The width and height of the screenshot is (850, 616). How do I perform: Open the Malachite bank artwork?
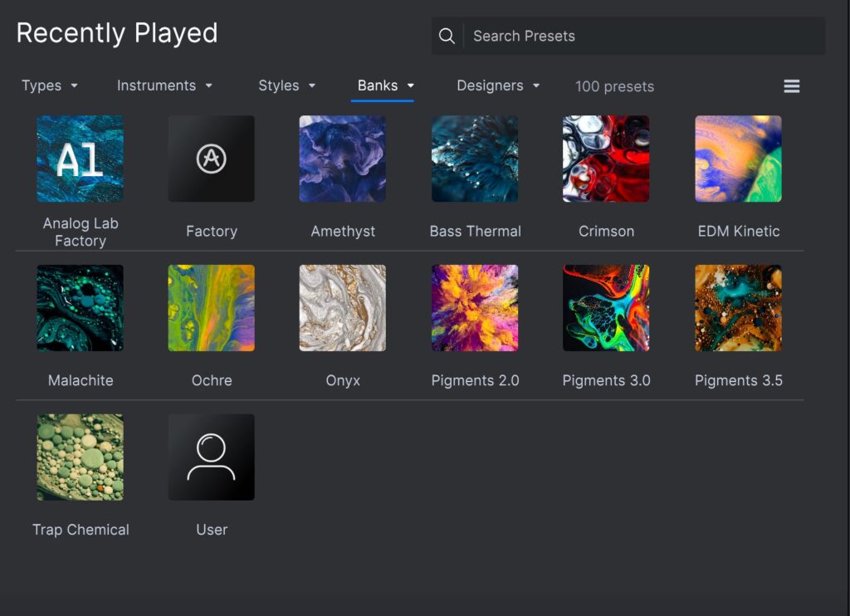(x=81, y=308)
